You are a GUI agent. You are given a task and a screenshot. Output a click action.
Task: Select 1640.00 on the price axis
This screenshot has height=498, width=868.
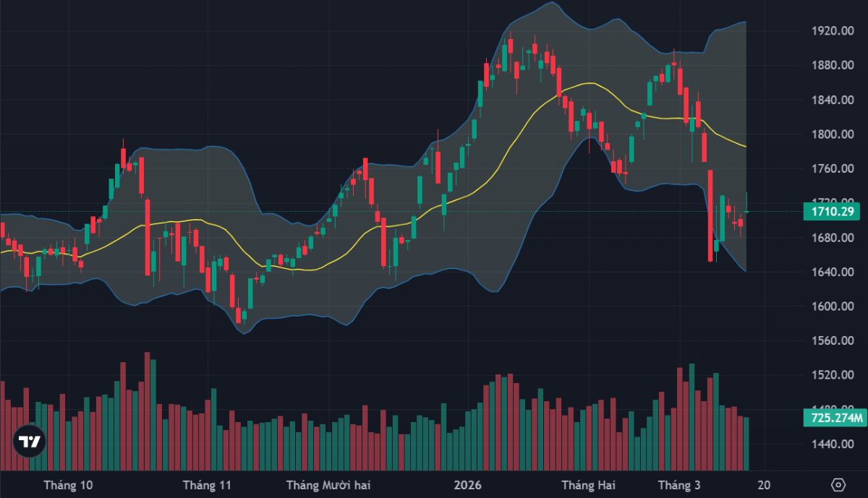[x=827, y=272]
